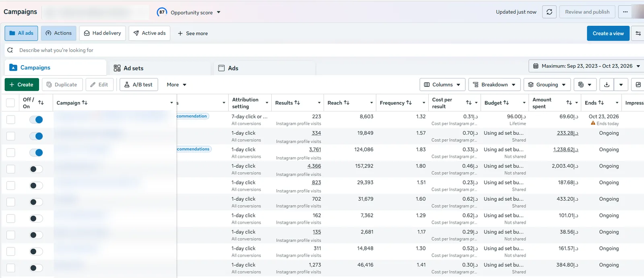Click the reports icon next to Grouping

coord(585,84)
